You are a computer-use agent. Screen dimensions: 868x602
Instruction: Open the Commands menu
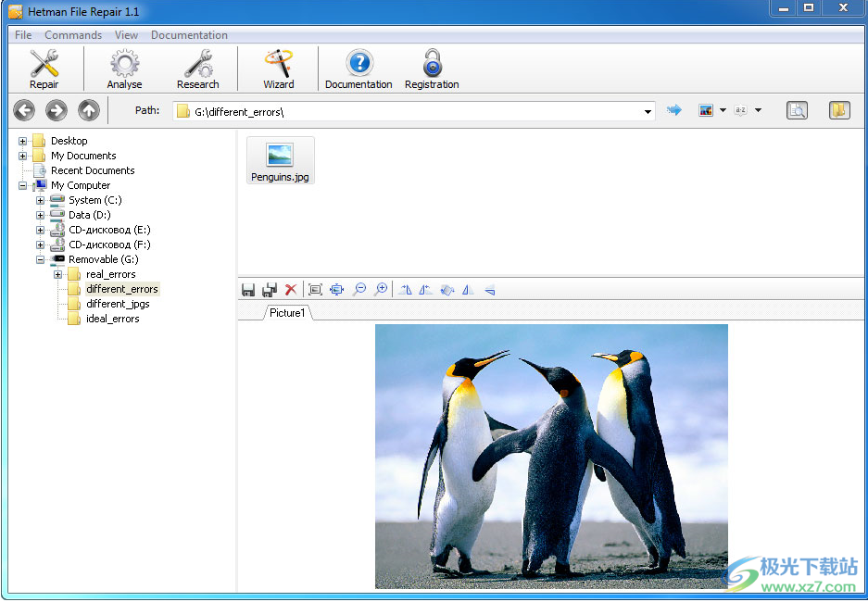73,35
